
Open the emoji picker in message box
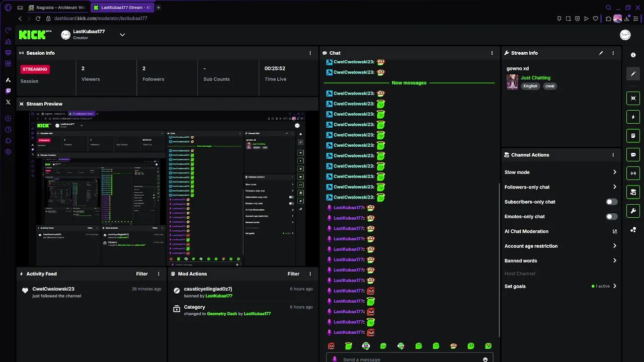click(485, 359)
